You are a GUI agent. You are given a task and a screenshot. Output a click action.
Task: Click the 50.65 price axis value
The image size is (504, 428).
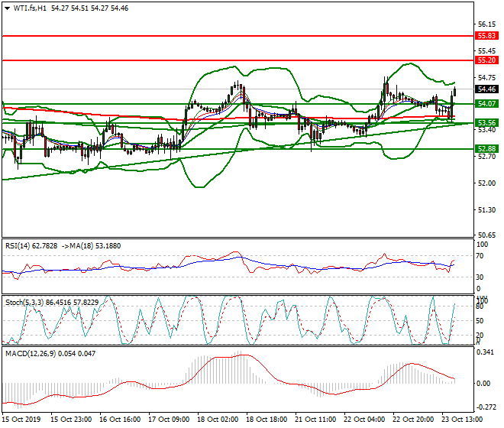tap(486, 235)
